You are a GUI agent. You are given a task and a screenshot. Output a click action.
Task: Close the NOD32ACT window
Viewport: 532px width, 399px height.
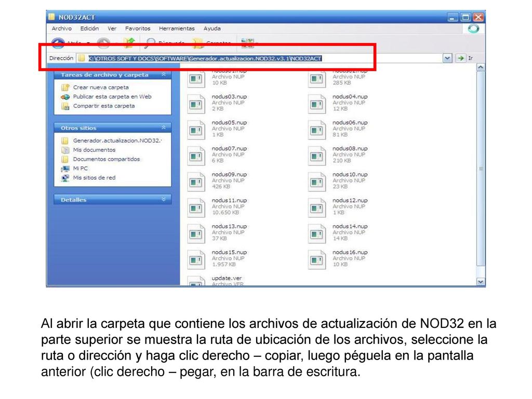[x=478, y=17]
